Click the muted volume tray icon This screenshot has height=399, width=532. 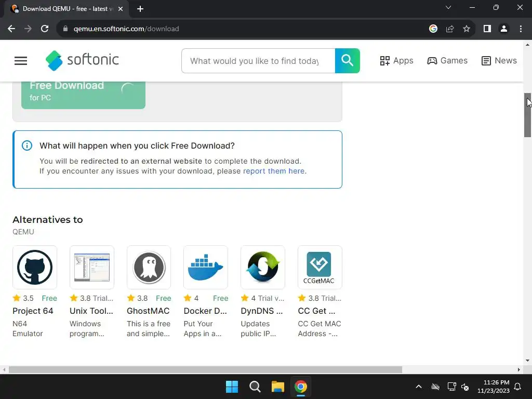point(465,387)
